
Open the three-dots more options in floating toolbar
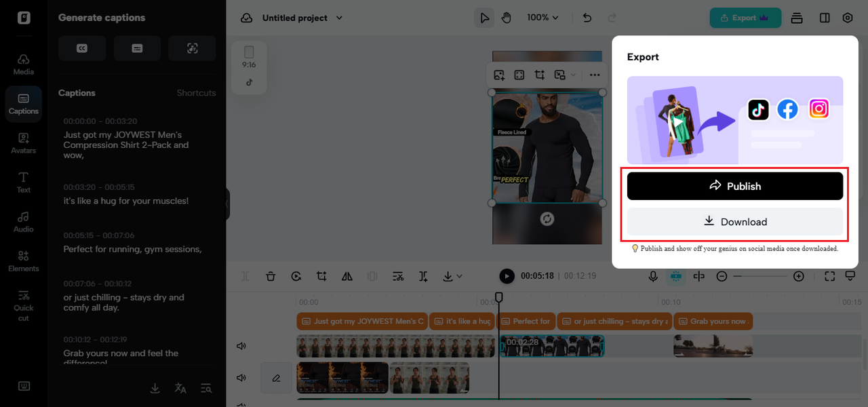click(x=595, y=75)
